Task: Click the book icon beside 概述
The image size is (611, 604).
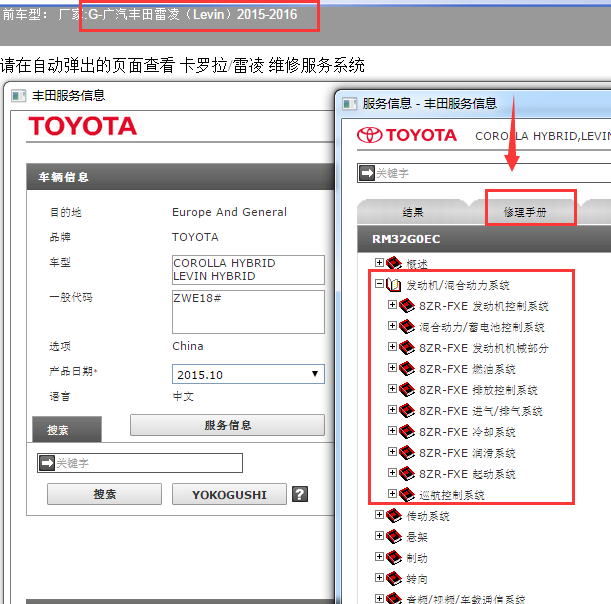Action: point(394,264)
